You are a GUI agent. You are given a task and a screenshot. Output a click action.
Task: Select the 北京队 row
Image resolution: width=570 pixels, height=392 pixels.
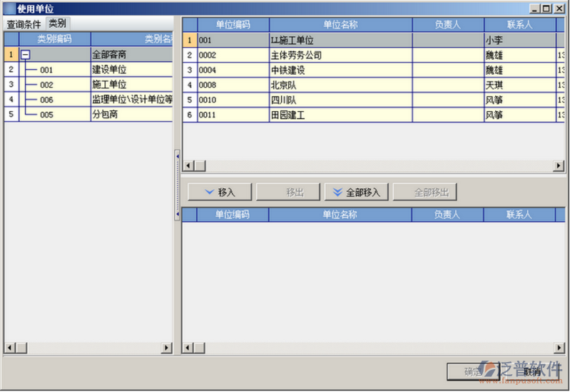[374, 85]
